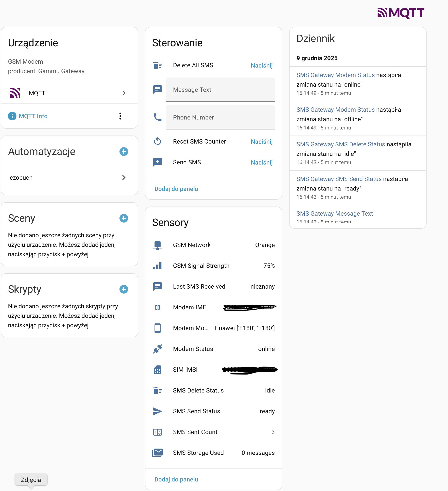Click into the Message Text field

pos(220,90)
